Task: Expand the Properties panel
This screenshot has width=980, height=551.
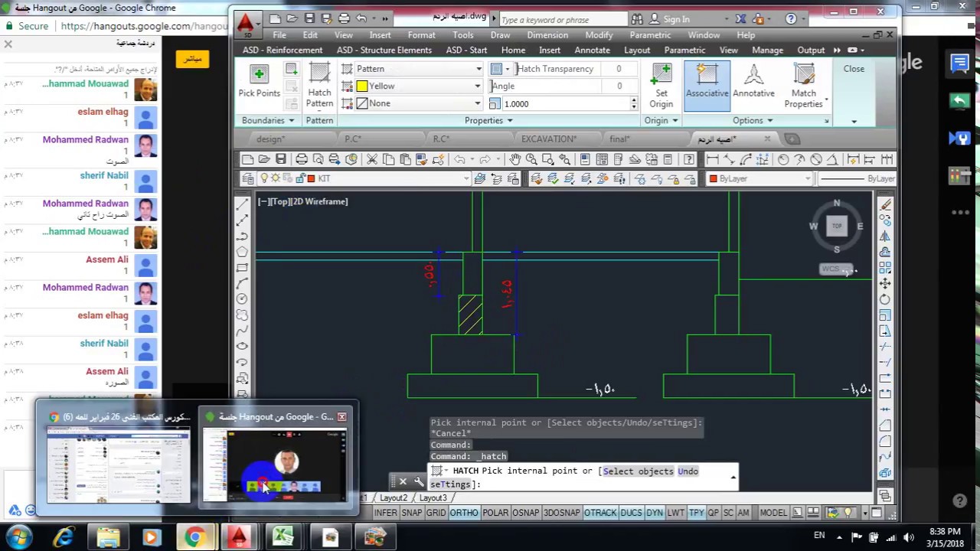Action: 488,120
